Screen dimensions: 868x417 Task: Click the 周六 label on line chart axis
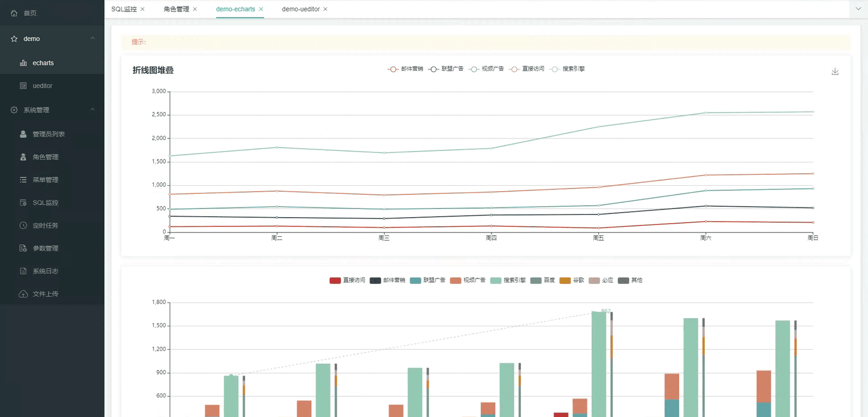706,238
